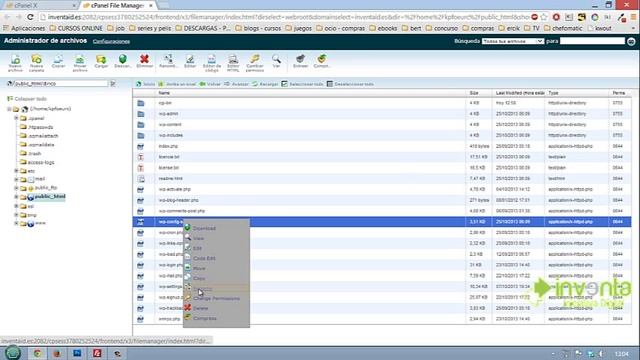This screenshot has height=360, width=640.
Task: Click the directory path input field
Action: pyautogui.click(x=61, y=83)
